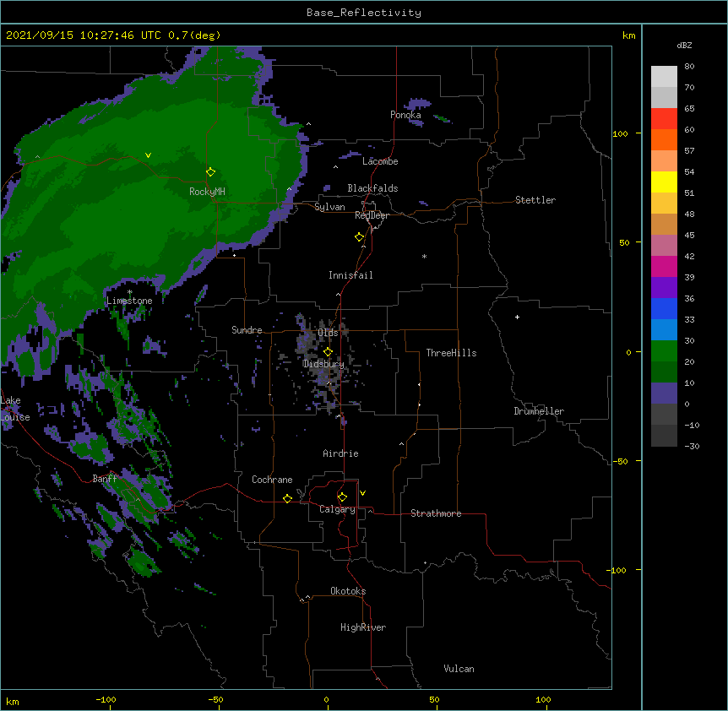
Task: Click the ThreeHills label
Action: tap(451, 353)
